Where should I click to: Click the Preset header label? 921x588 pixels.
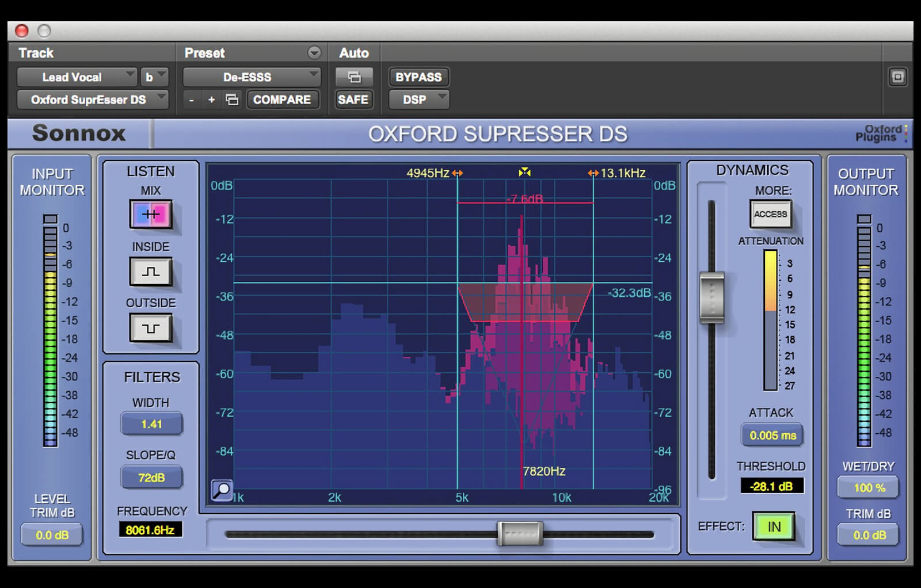[x=204, y=53]
